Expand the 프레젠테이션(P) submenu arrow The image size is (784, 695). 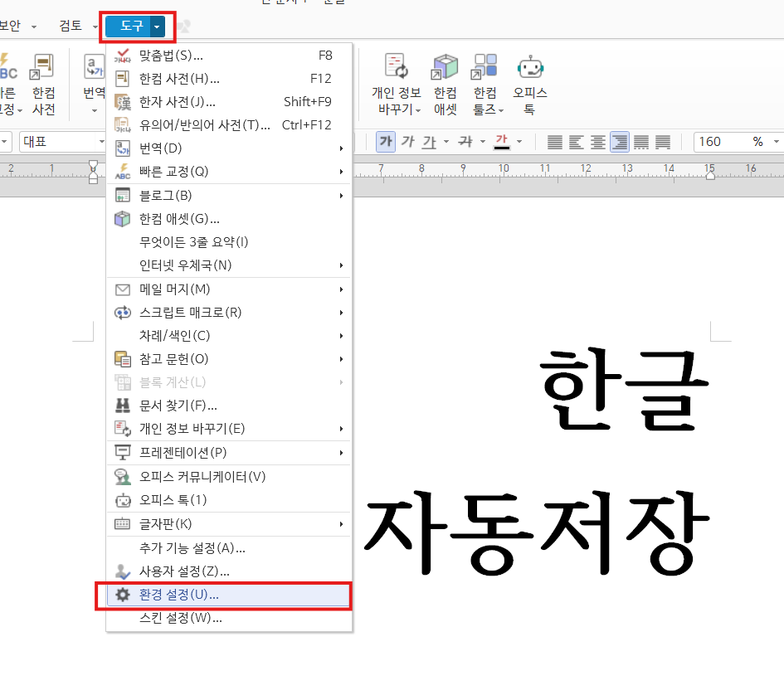[x=341, y=453]
